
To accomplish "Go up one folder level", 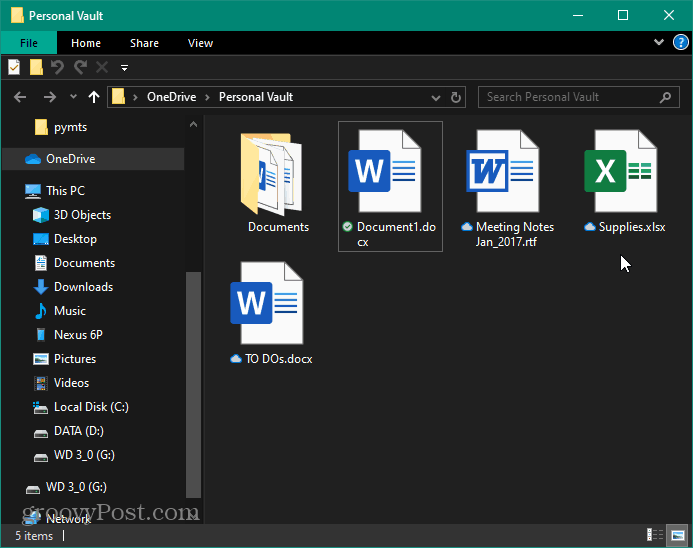I will pos(94,97).
